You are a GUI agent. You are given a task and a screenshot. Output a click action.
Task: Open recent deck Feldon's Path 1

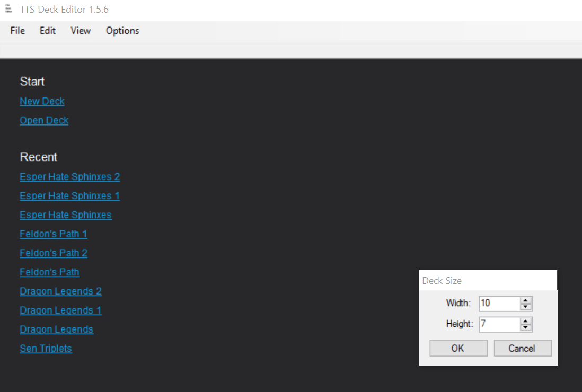(54, 234)
